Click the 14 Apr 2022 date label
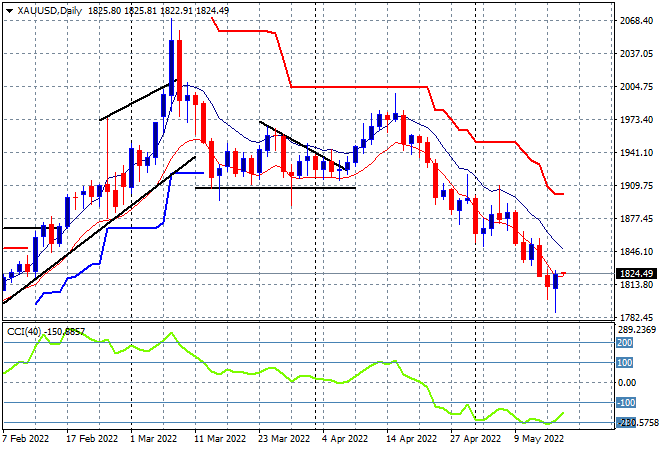Viewport: 660px width, 450px height. pos(411,439)
